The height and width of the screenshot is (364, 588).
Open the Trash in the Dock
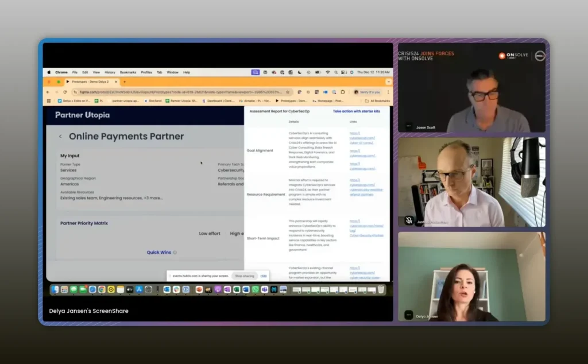[x=381, y=289]
